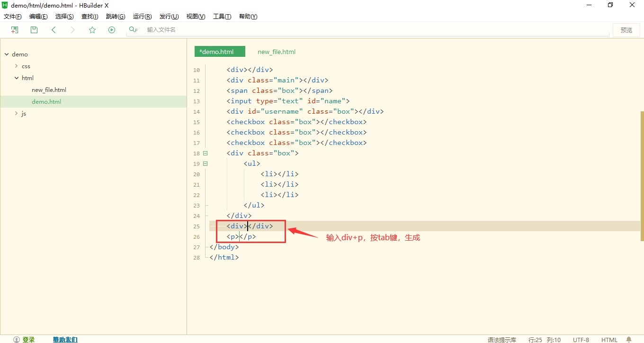Click the UTF-8 encoding indicator
Viewport: 644px width, 343px height.
pos(581,340)
